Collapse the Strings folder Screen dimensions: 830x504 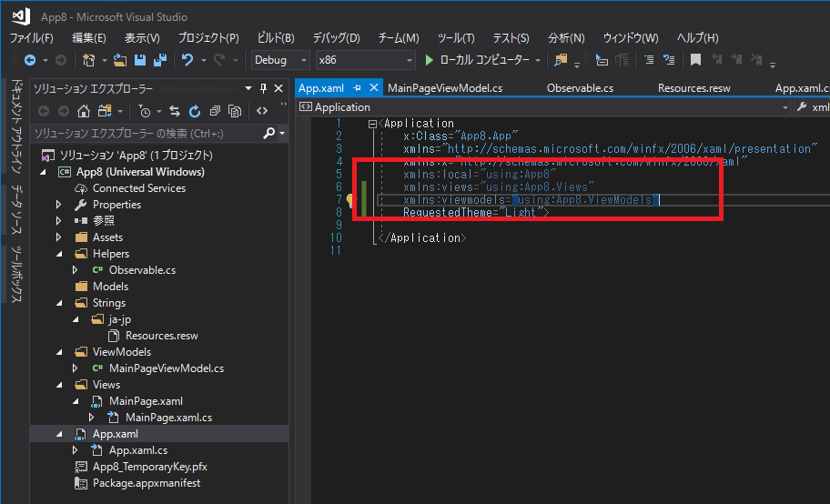pyautogui.click(x=59, y=303)
